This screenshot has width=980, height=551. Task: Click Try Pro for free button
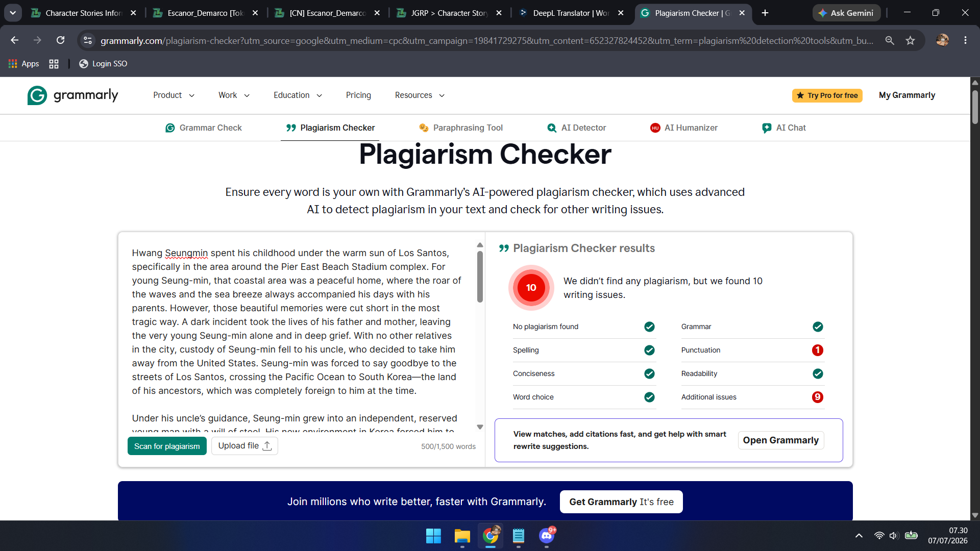(x=827, y=95)
